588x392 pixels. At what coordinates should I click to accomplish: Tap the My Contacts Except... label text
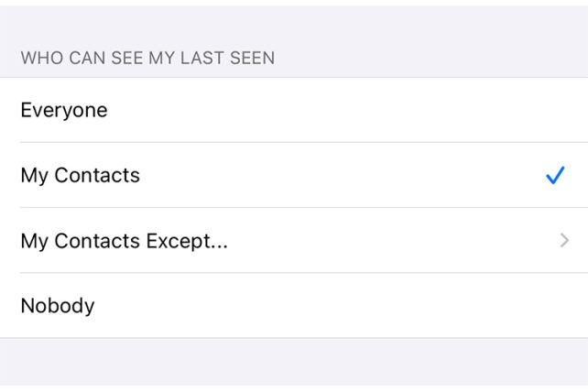point(124,241)
